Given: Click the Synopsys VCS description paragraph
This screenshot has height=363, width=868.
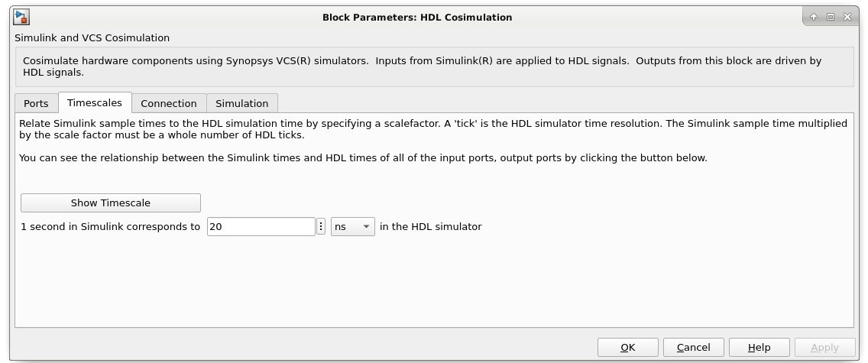Looking at the screenshot, I should (422, 66).
